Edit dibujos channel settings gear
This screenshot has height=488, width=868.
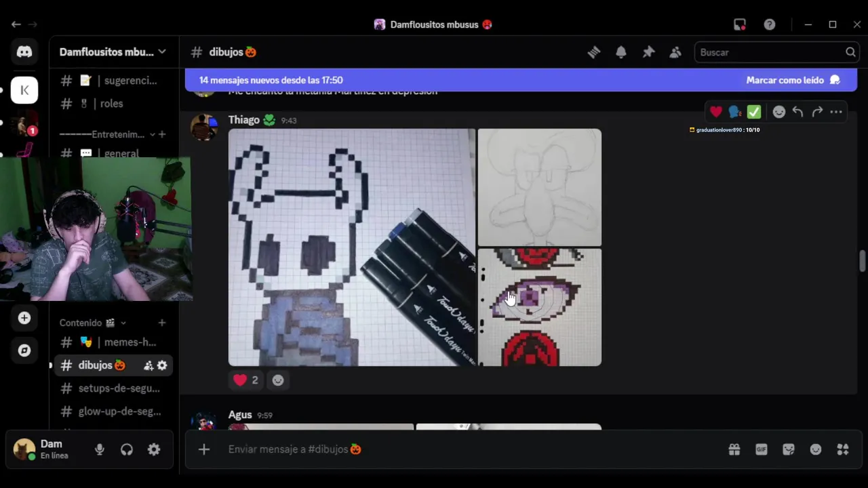(162, 365)
